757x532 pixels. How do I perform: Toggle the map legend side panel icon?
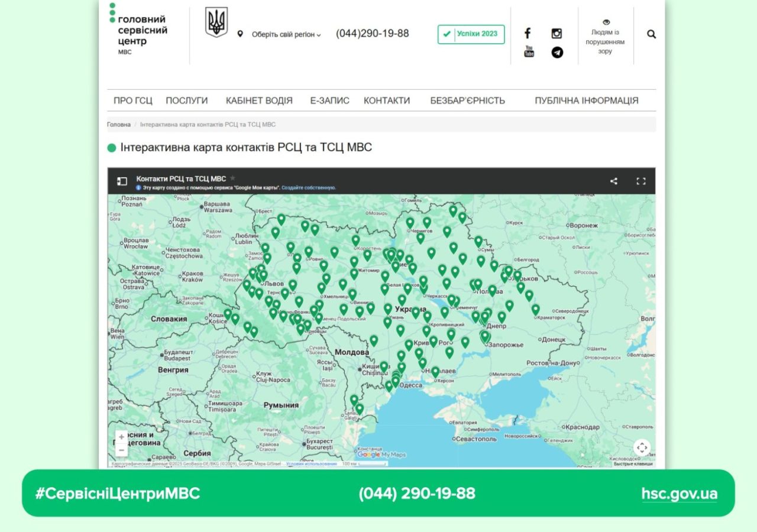122,181
